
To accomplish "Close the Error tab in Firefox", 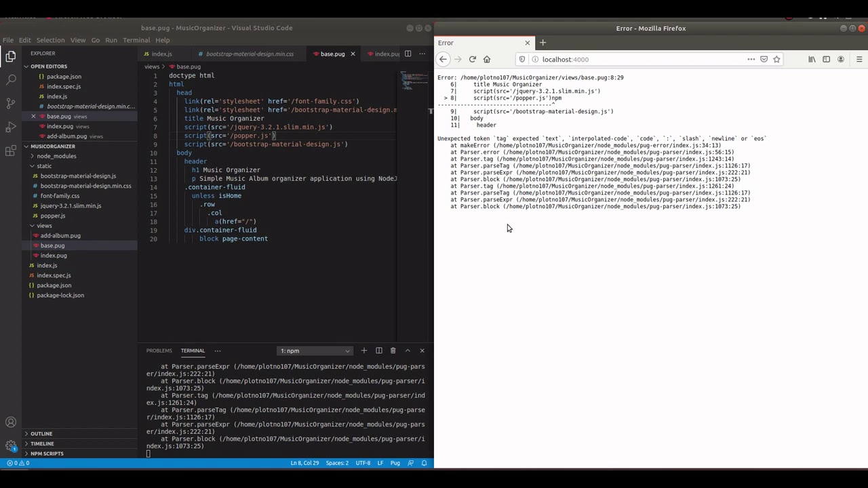I will click(x=527, y=43).
